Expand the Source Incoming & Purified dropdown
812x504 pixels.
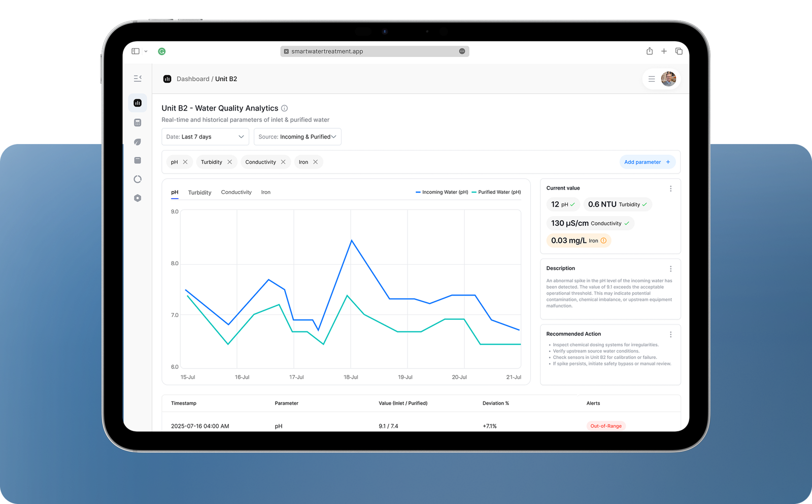click(x=297, y=137)
